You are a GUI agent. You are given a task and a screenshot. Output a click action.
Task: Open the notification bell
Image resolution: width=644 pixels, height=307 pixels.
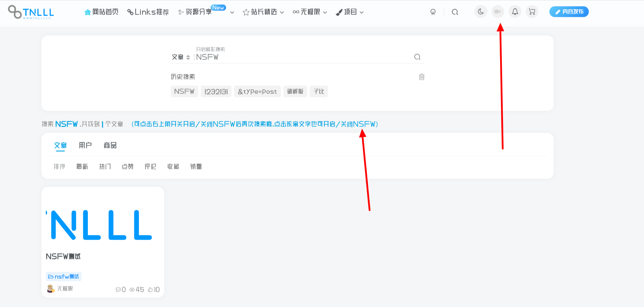coord(515,12)
